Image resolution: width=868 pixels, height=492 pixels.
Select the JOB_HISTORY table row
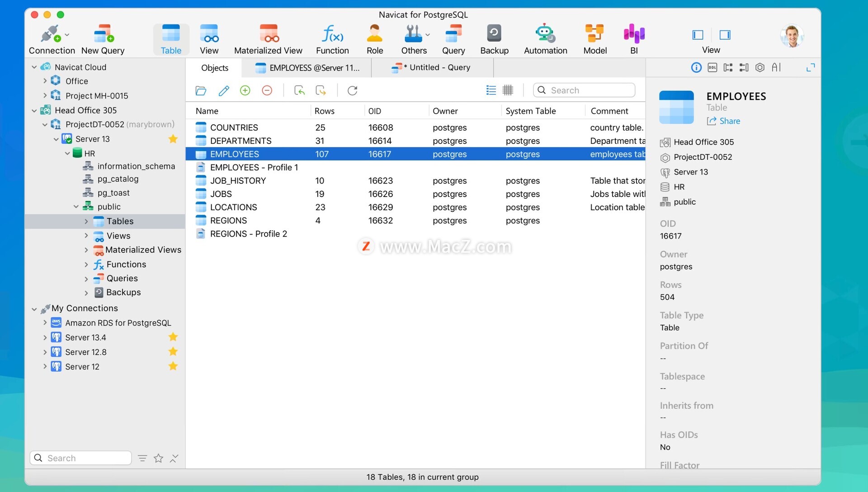[415, 181]
